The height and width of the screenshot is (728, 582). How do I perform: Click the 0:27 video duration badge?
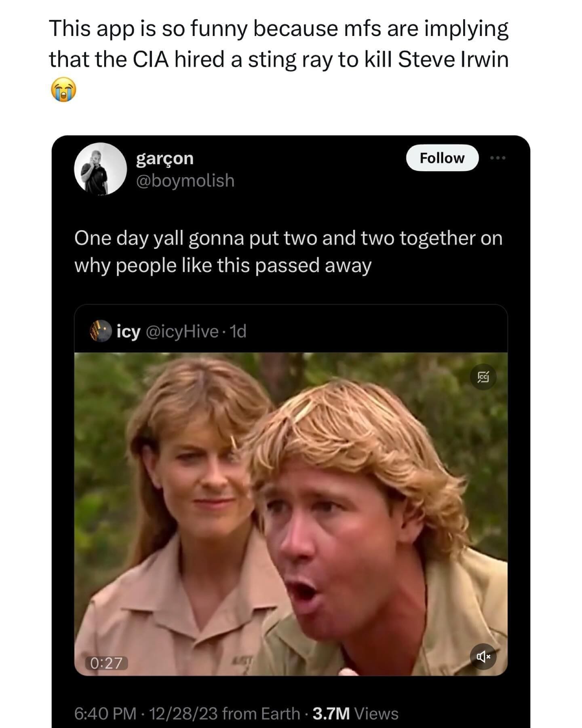106,663
